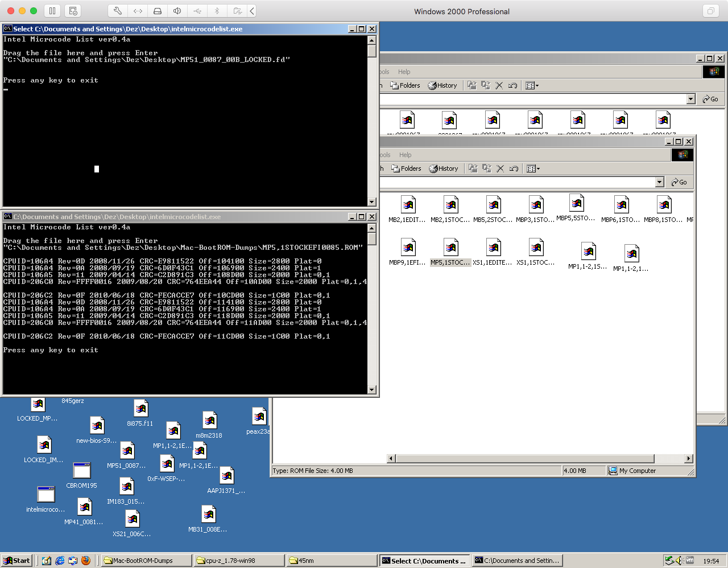Expand address bar dropdown in rear Explorer window
The image size is (728, 568).
(691, 99)
